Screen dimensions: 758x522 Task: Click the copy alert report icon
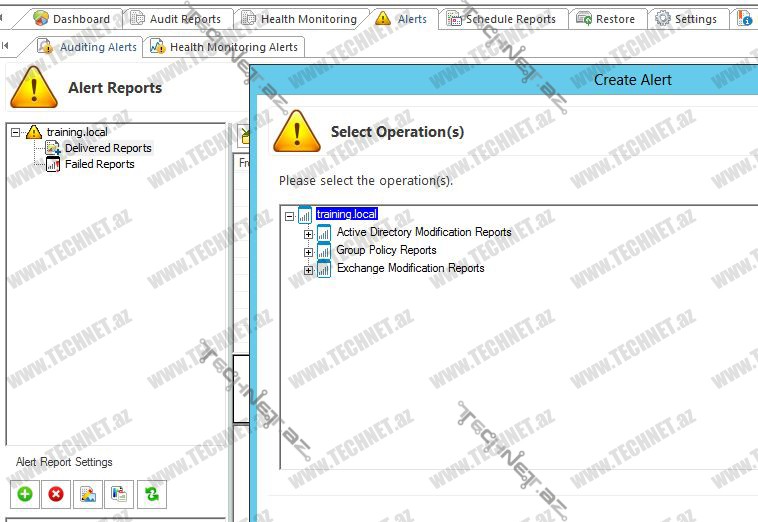tap(119, 493)
